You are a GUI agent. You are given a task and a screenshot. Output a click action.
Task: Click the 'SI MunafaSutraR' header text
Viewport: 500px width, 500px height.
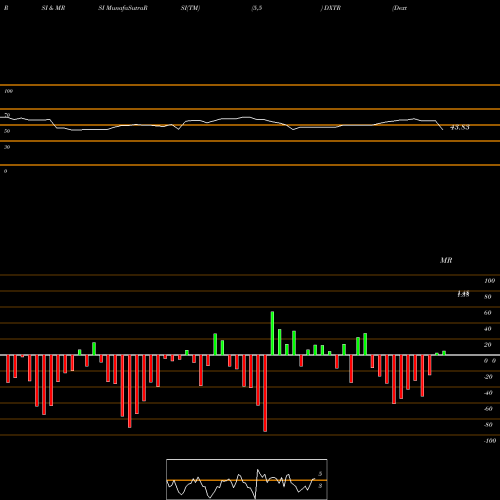click(x=123, y=8)
